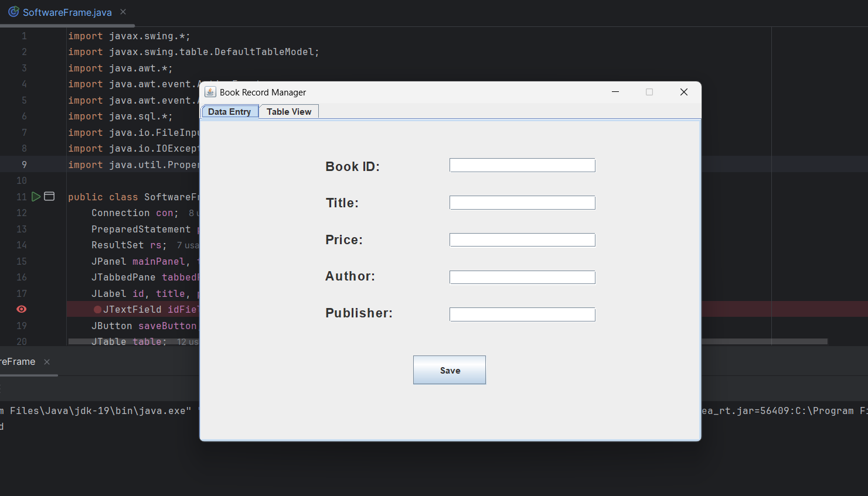Click the 'JButton saveButton' declaration

coord(144,326)
